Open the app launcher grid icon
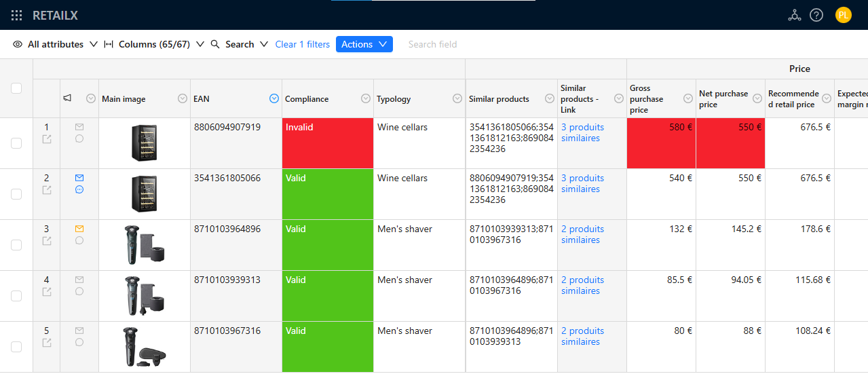The width and height of the screenshot is (868, 374). 17,15
